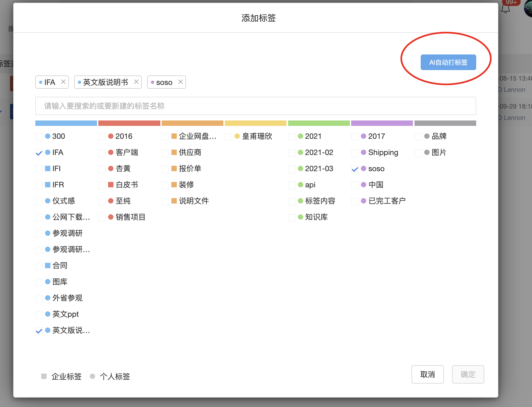Click the 英文版说明书 tag chip label
Screen dimensions: 532x407
[106, 82]
